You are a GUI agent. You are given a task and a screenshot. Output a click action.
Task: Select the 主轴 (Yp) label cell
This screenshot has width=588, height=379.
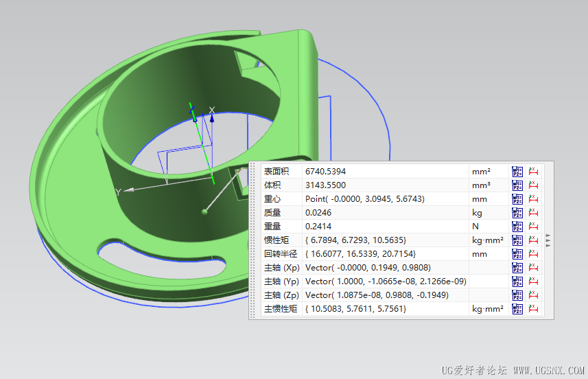281,282
